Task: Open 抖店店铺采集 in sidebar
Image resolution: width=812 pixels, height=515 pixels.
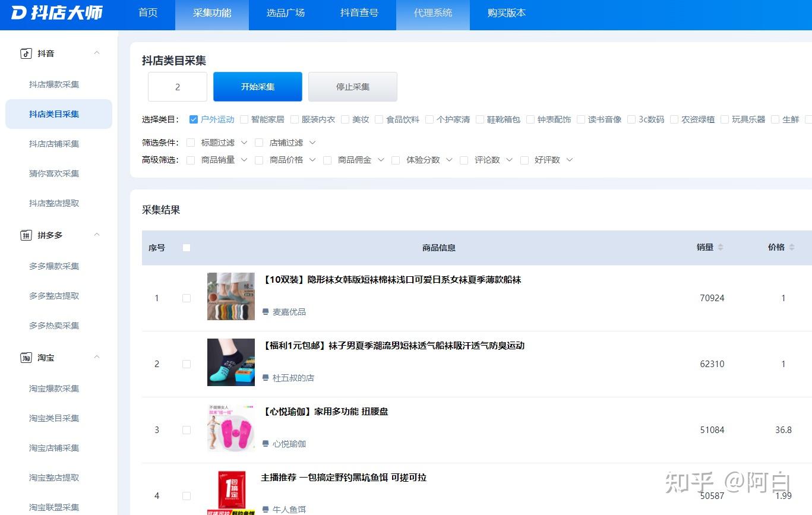Action: 54,144
